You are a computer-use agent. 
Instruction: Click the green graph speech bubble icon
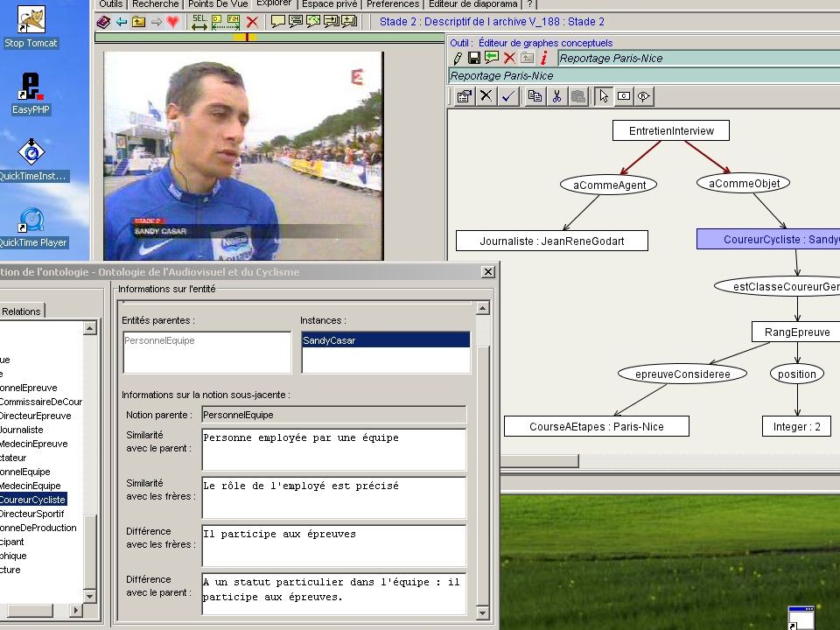[313, 22]
